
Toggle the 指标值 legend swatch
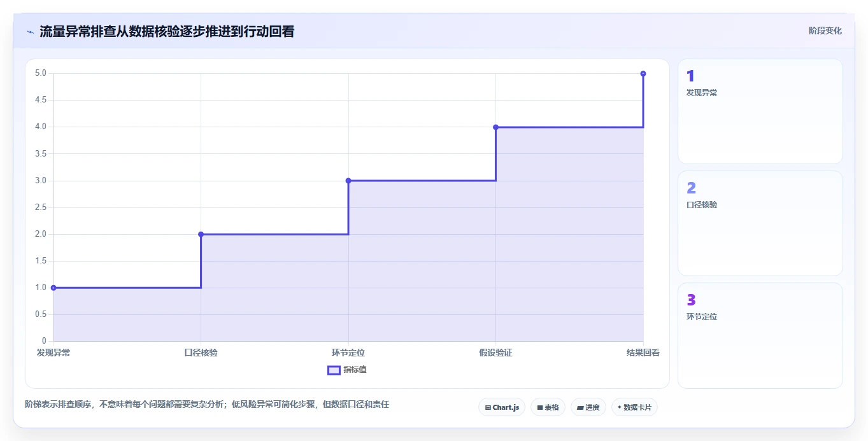click(334, 370)
